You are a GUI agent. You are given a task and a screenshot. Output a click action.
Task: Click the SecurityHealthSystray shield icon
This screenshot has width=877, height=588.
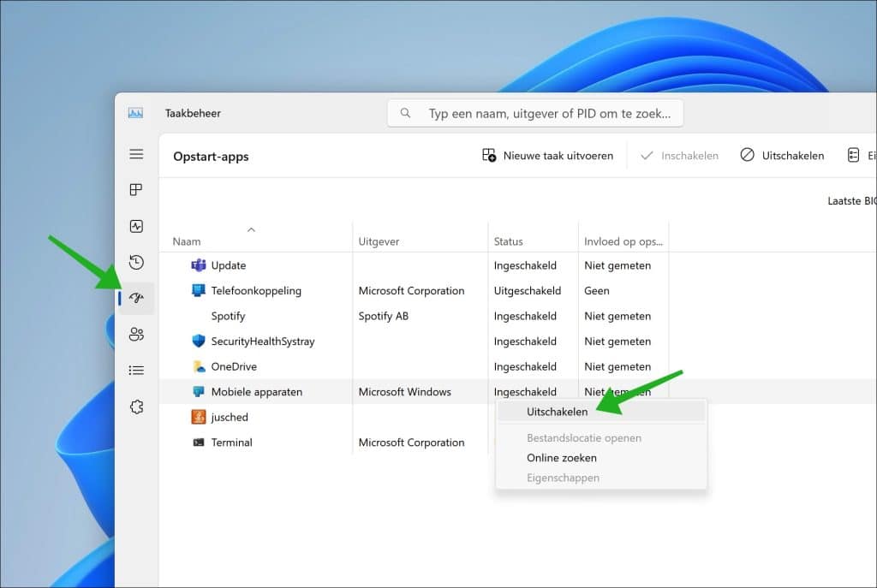coord(199,341)
